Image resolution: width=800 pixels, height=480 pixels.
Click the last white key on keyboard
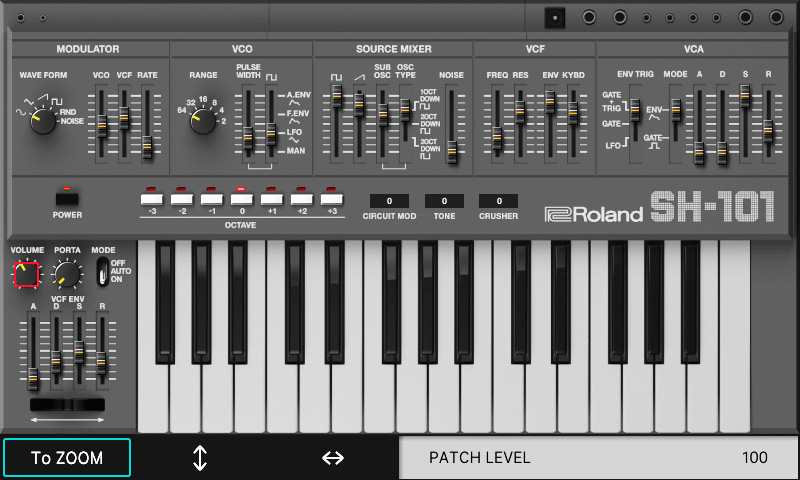[735, 337]
